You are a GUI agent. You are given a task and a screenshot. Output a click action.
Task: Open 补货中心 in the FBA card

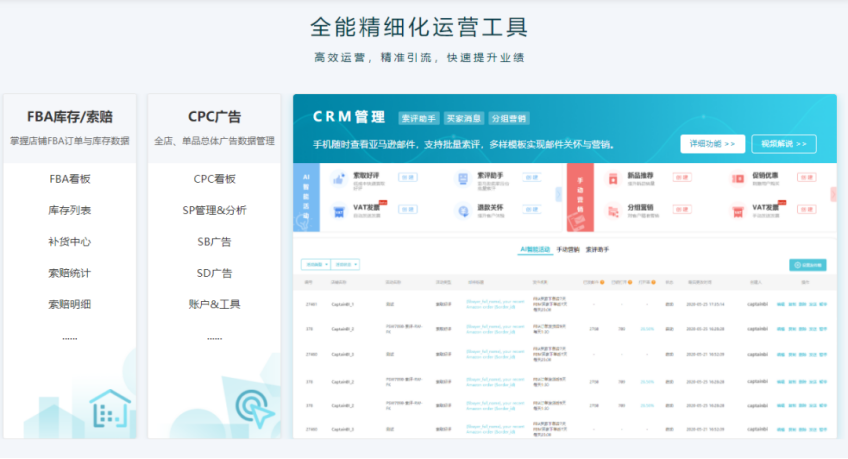tap(70, 242)
